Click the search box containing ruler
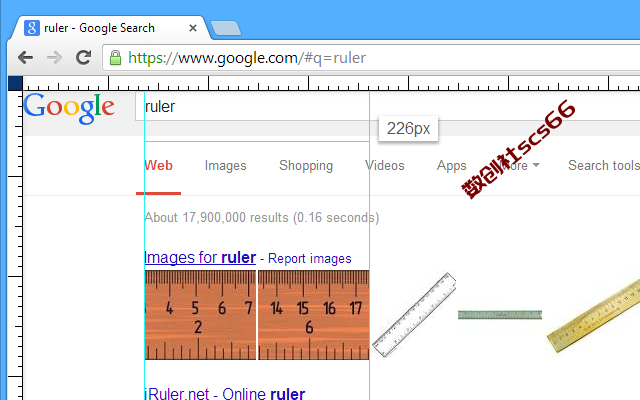 point(388,107)
